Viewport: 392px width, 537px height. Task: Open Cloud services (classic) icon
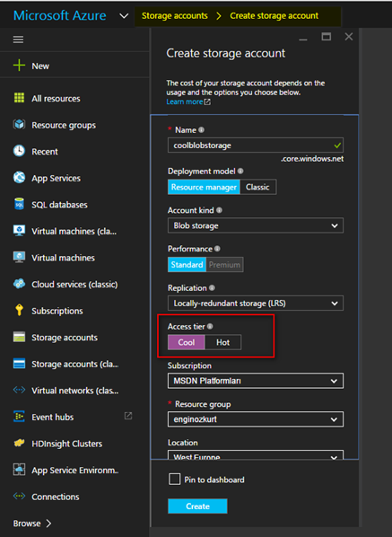tap(19, 284)
